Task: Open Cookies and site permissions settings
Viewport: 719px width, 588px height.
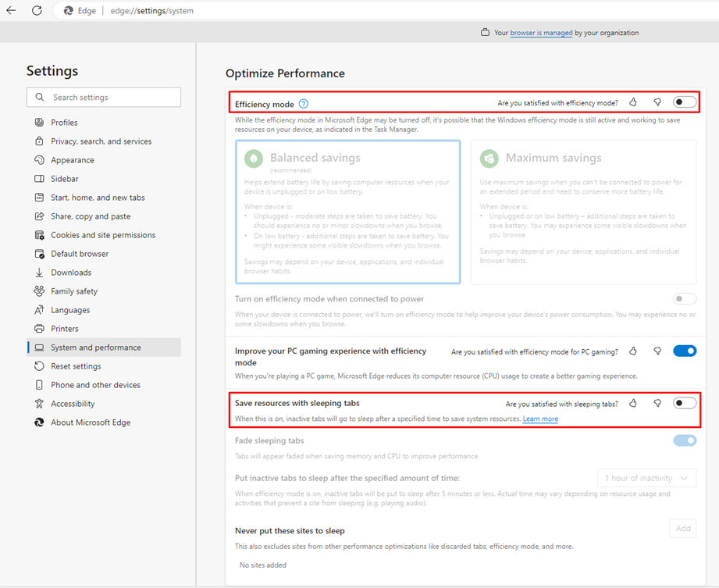Action: (104, 235)
